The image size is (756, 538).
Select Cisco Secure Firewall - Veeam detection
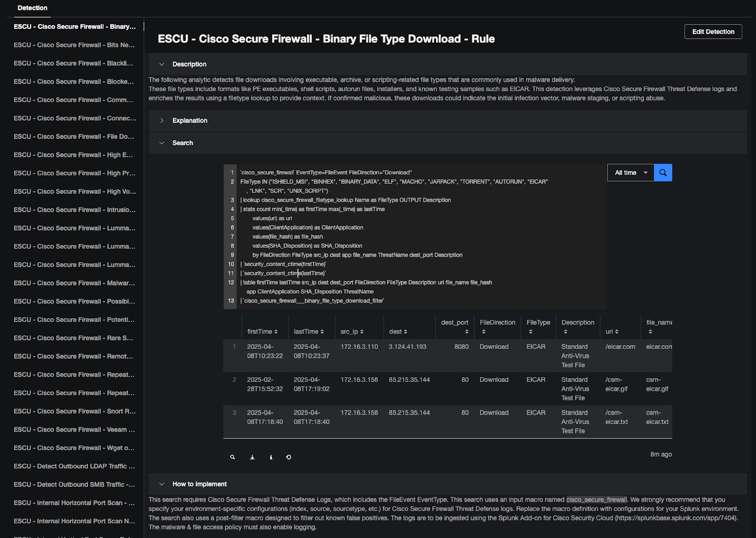point(74,430)
